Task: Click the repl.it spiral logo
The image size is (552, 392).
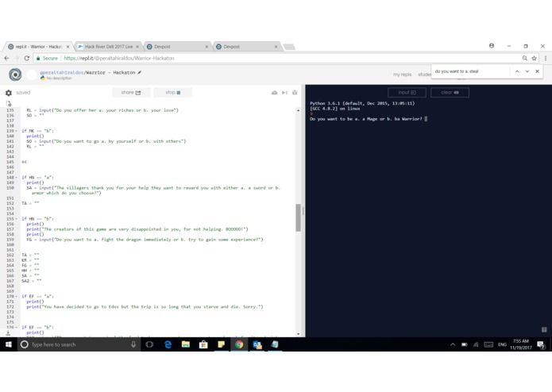Action: click(x=15, y=75)
